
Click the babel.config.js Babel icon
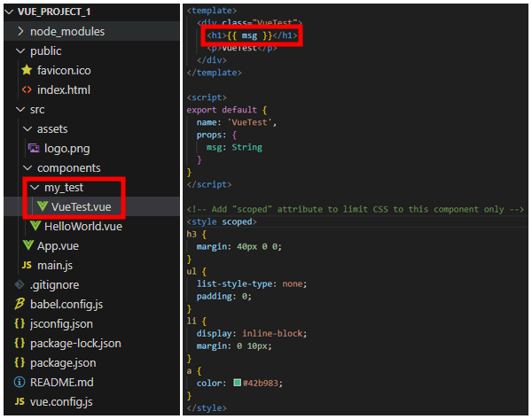tap(20, 304)
